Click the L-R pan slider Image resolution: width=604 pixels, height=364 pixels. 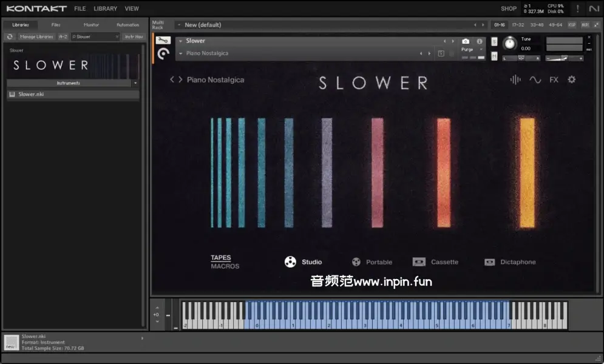pos(521,58)
